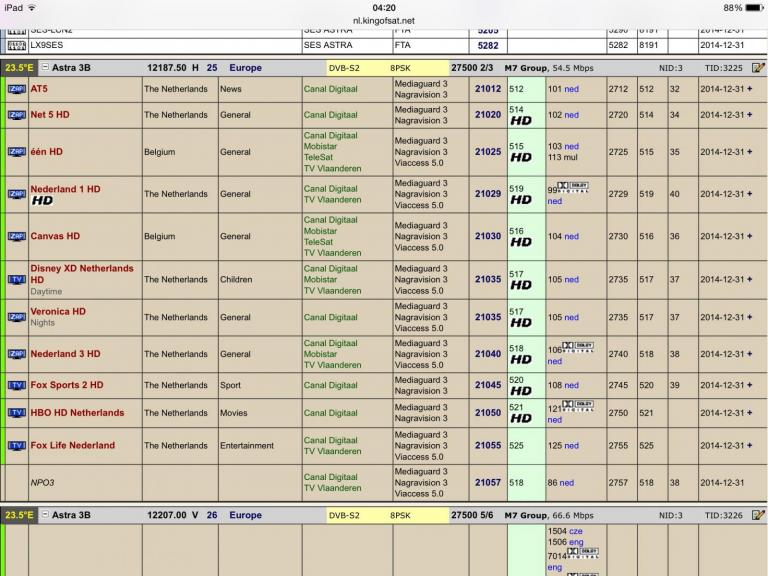Open Canal Digitaal link in the AT5 row
Image resolution: width=768 pixels, height=576 pixels.
pyautogui.click(x=331, y=89)
